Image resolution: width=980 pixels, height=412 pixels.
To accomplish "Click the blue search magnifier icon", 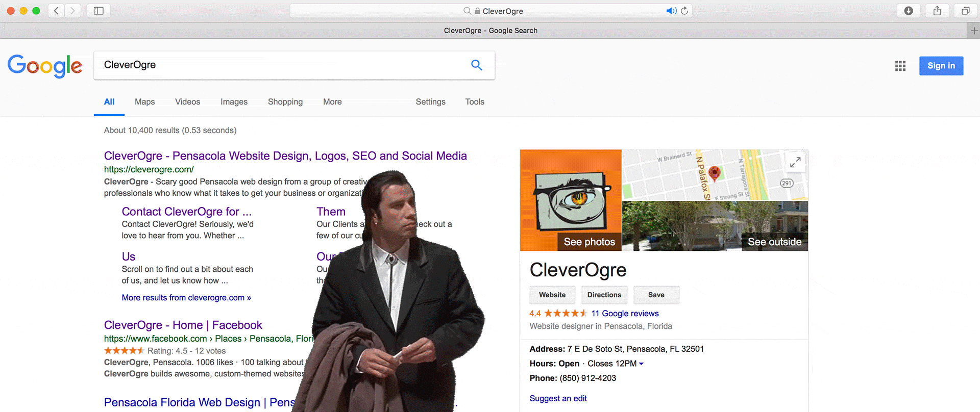I will tap(476, 65).
